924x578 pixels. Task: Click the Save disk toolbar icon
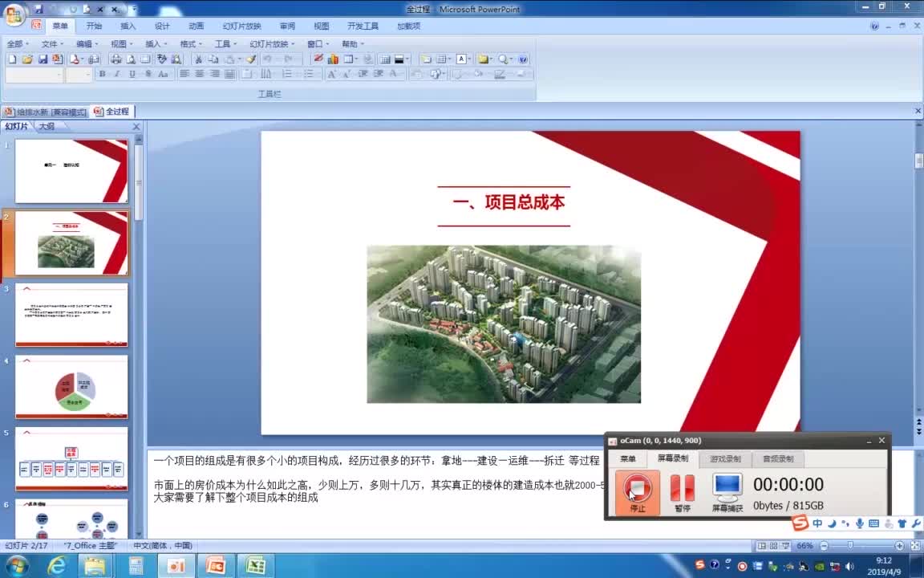43,59
